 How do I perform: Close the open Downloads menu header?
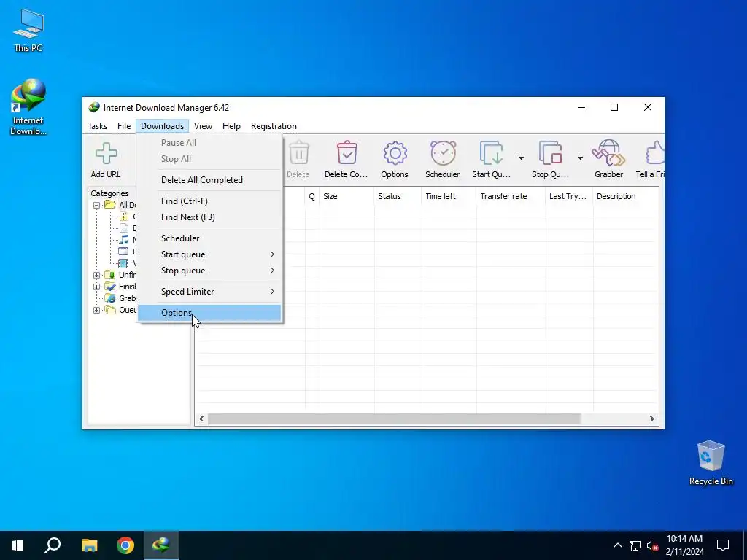coord(162,126)
